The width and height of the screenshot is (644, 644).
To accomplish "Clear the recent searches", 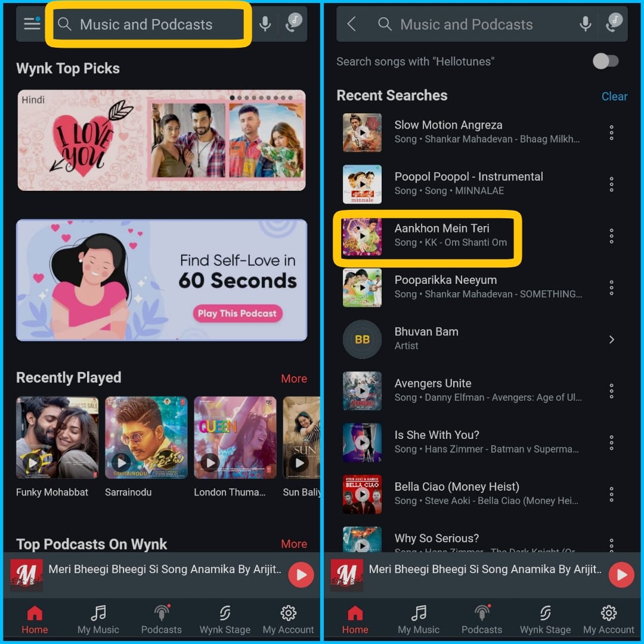I will (x=614, y=96).
